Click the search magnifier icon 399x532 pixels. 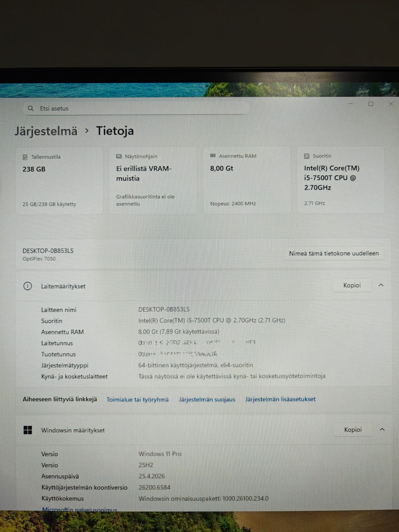coord(31,108)
